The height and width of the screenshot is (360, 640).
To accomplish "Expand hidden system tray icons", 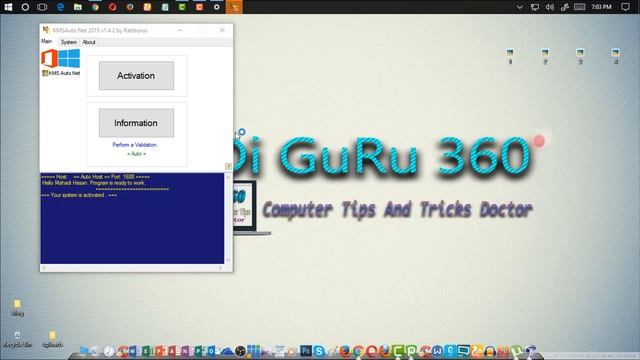I will point(520,7).
